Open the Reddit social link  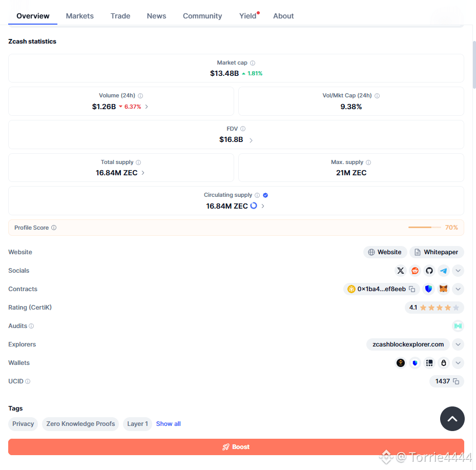(415, 271)
